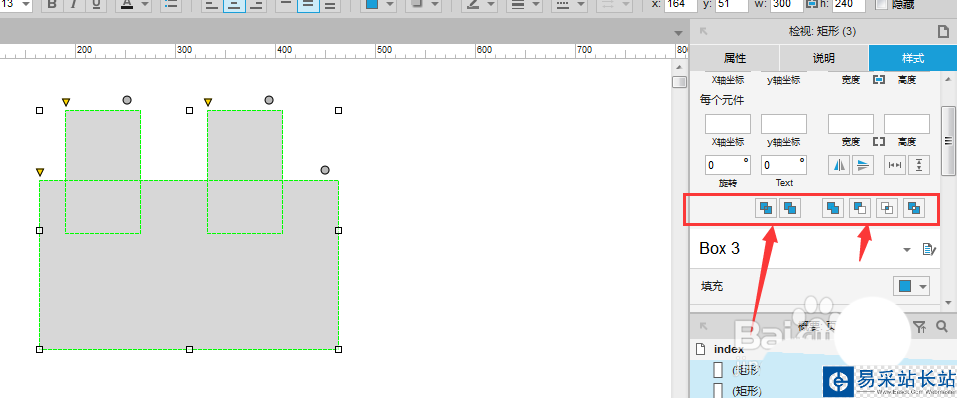Select the index page in outline
The width and height of the screenshot is (957, 398).
click(729, 350)
